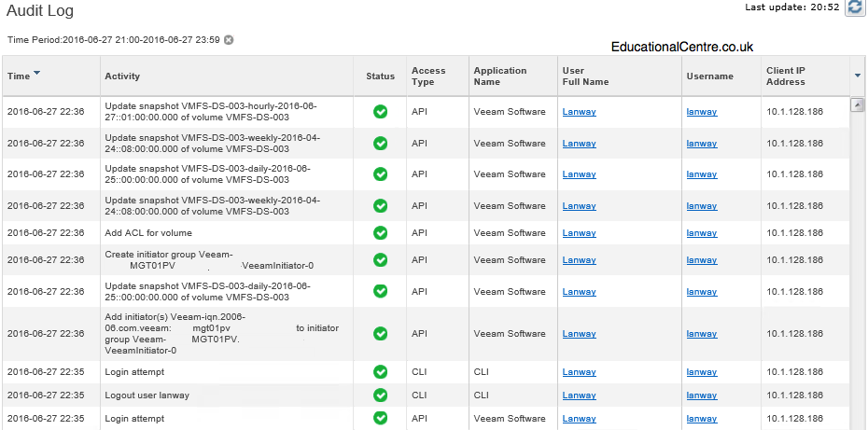Screen dimensions: 868x430
Task: Sort by the Access Type column header
Action: coord(428,76)
